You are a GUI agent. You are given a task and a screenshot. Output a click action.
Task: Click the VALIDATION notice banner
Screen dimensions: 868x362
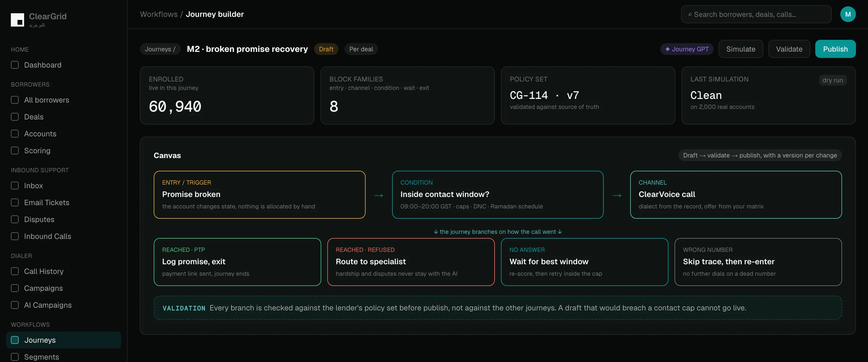[498, 308]
